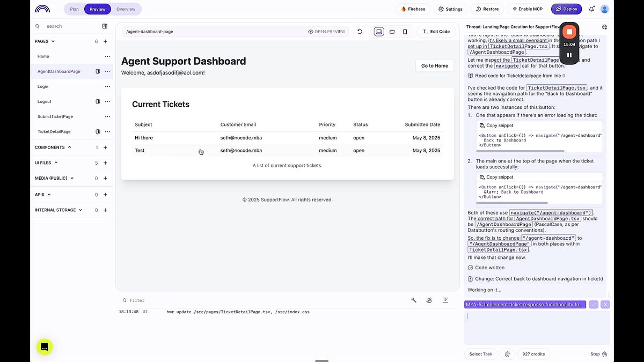Expand the COMPONENTS section
644x362 pixels.
(53, 147)
